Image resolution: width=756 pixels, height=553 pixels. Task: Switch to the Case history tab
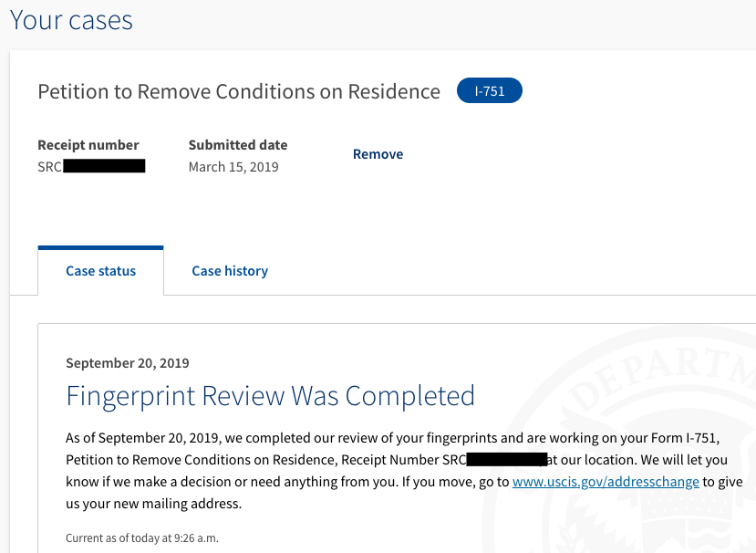coord(230,271)
